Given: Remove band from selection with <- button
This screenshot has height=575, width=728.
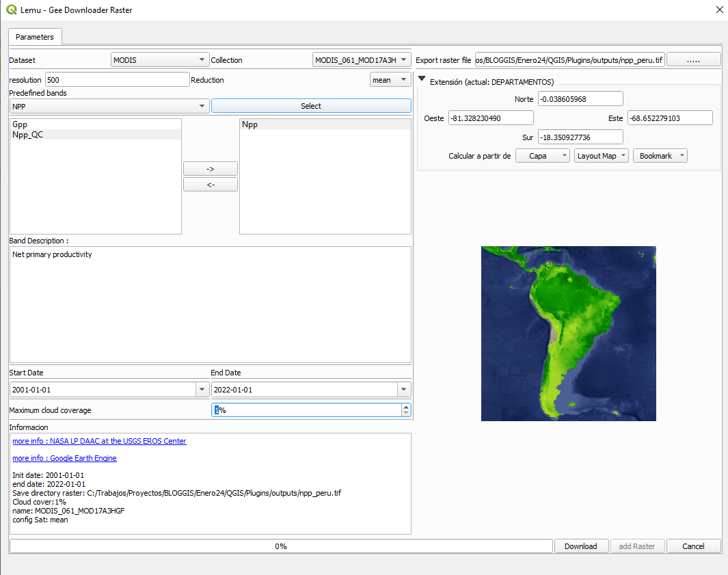Looking at the screenshot, I should coord(211,185).
